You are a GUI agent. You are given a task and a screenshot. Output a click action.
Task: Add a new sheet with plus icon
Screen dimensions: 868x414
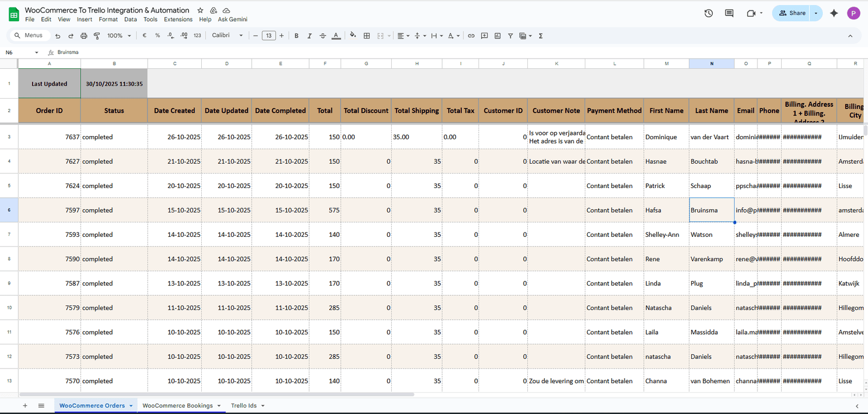point(25,405)
